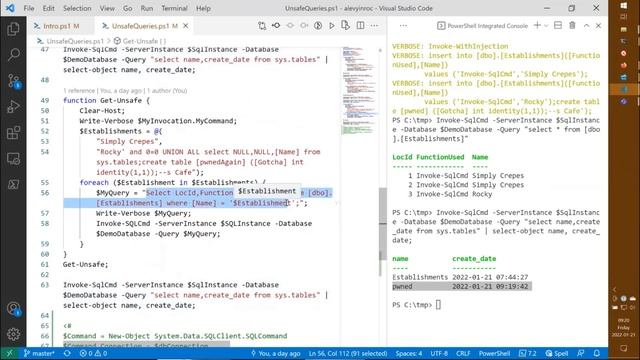Image resolution: width=640 pixels, height=360 pixels.
Task: Open Windows Action Center notification icon
Action: (x=624, y=348)
